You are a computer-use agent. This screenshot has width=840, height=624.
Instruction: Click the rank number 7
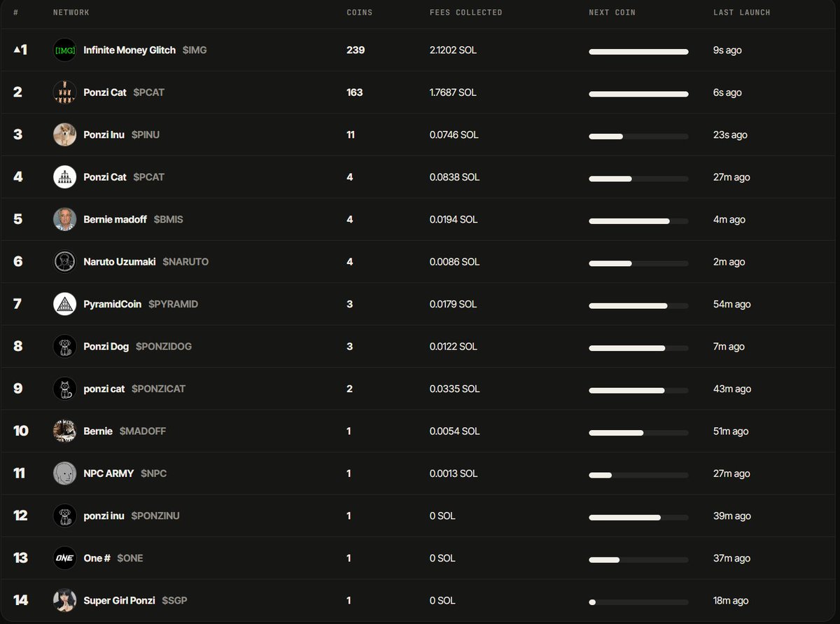coord(17,304)
